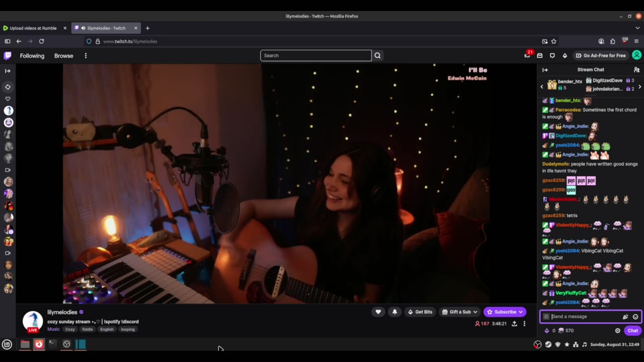Switch to the lilymelodies - Twitch tab

tap(106, 28)
